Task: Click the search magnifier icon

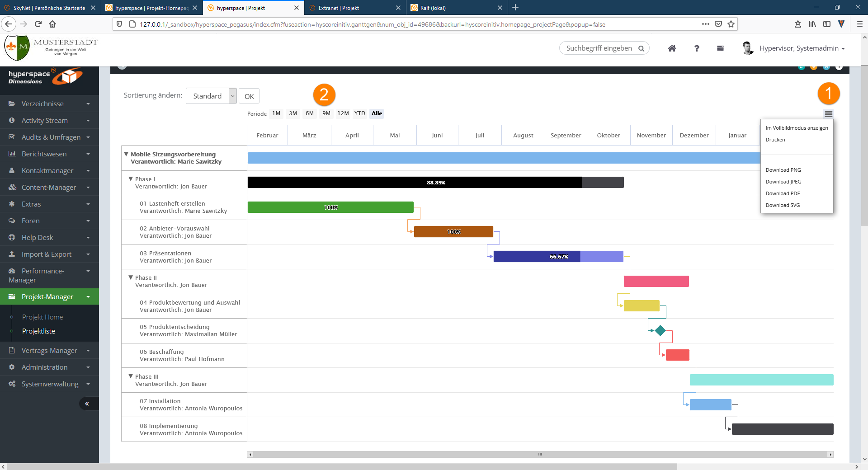Action: (641, 48)
